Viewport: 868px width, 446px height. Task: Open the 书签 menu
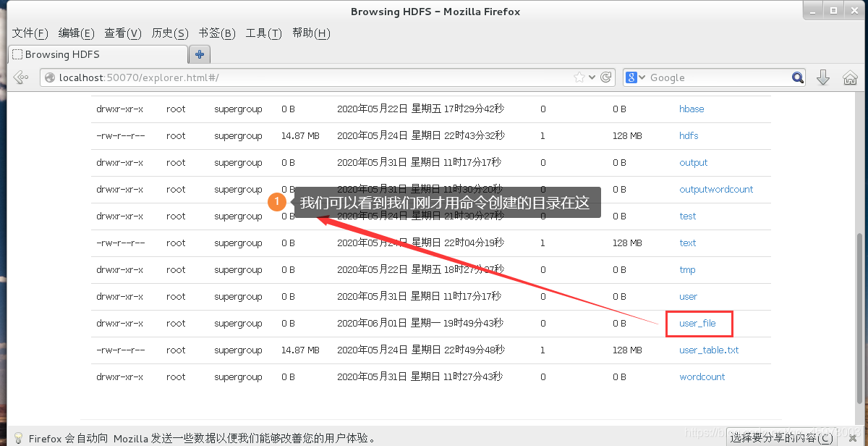point(216,33)
